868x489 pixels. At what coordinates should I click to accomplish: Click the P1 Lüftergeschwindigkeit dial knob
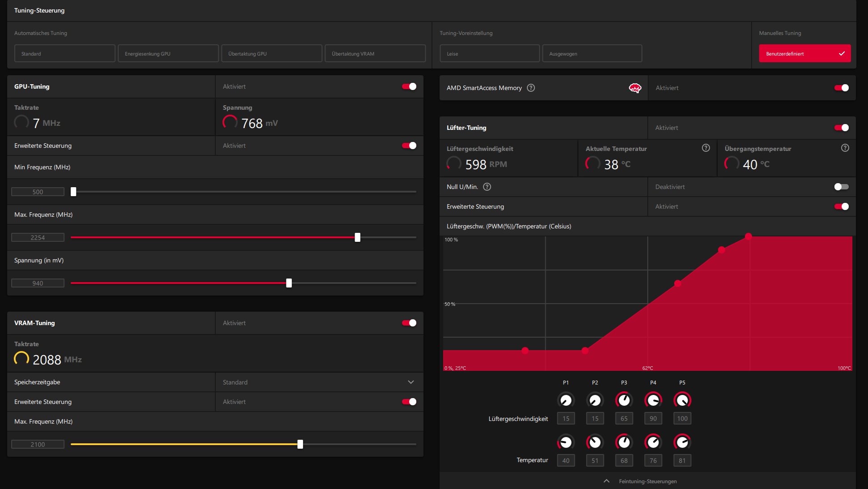[566, 400]
